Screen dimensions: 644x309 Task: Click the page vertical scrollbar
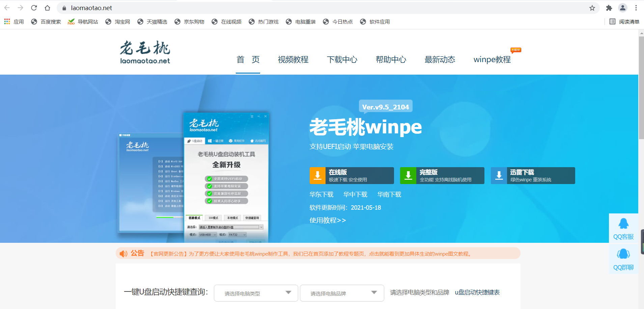pyautogui.click(x=641, y=88)
